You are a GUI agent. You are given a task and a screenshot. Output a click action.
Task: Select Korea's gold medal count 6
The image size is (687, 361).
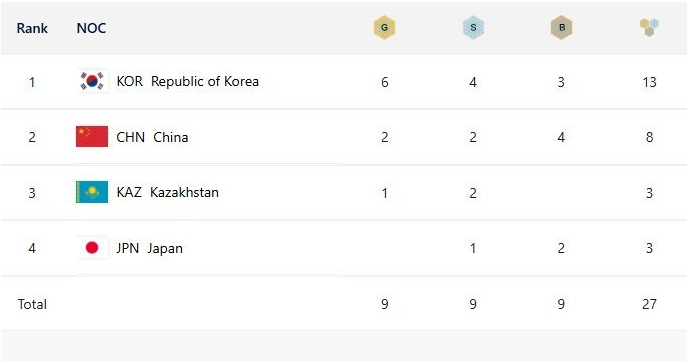[384, 82]
